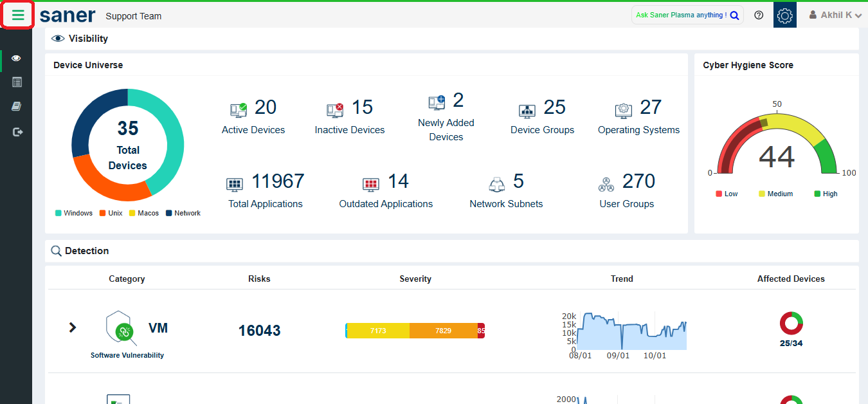This screenshot has height=404, width=868.
Task: Open the list report icon in sidebar
Action: click(17, 82)
